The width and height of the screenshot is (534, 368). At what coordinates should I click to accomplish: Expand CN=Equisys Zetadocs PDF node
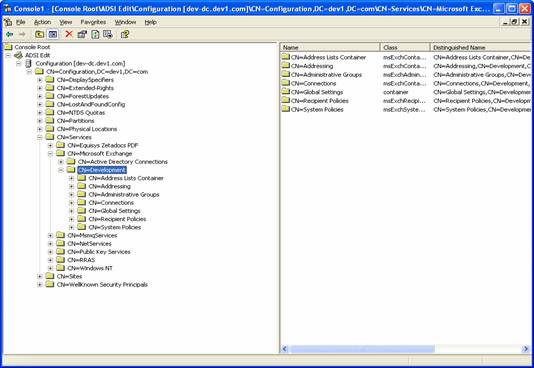coord(50,145)
